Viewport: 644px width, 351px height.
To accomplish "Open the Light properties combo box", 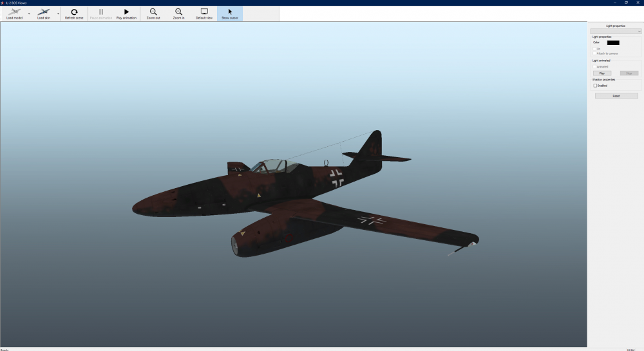I will 616,31.
